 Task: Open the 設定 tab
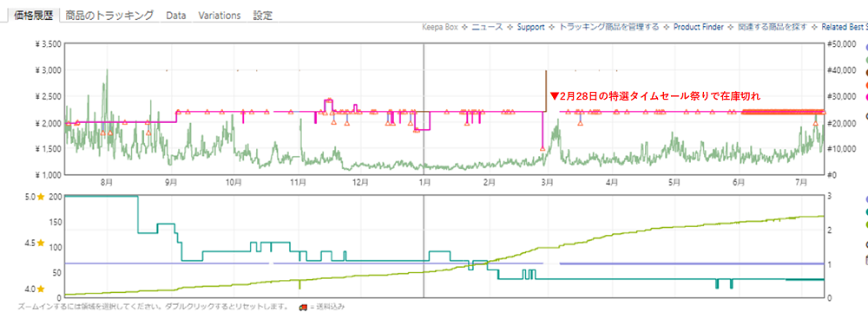[263, 16]
